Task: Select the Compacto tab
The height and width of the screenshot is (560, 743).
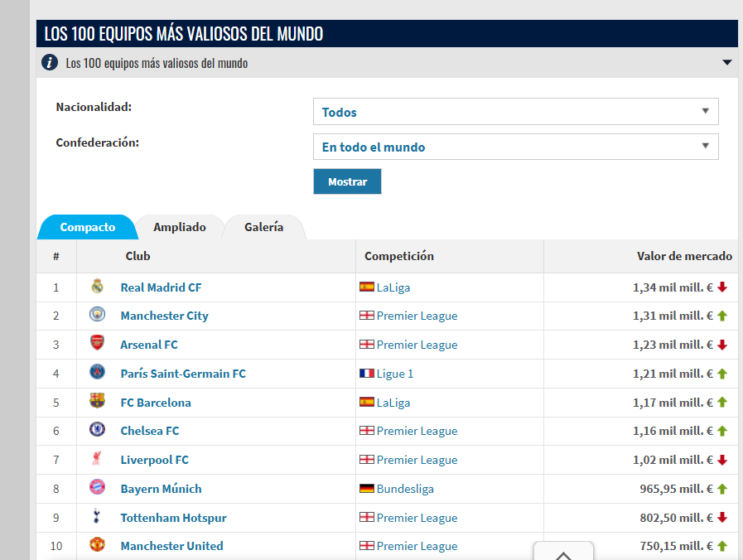Action: click(87, 227)
